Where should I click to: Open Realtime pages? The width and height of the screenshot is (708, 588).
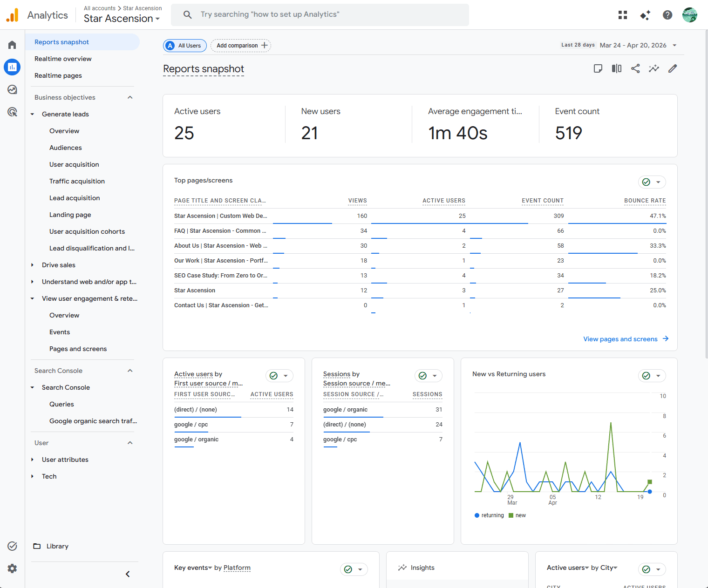pos(58,75)
